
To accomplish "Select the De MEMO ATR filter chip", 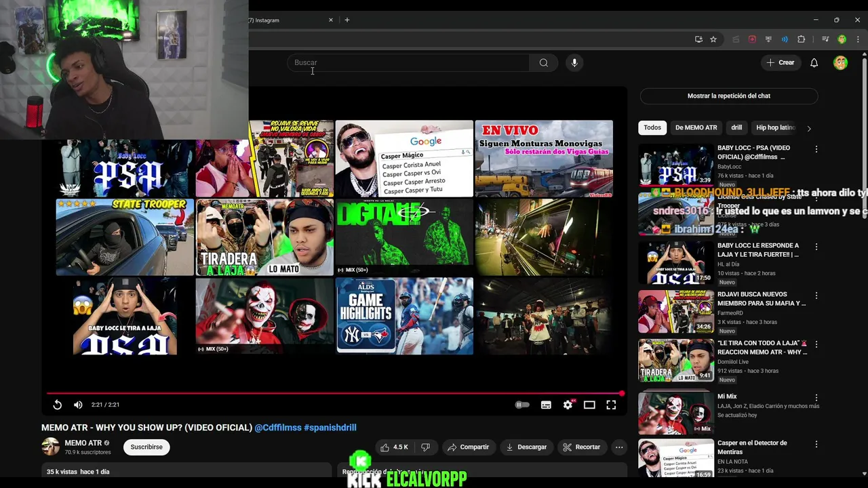I will (696, 127).
